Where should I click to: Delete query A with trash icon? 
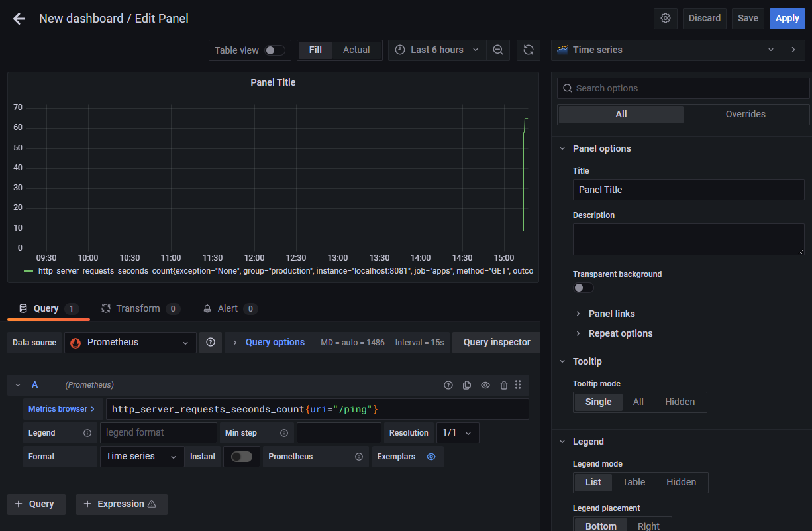(504, 385)
